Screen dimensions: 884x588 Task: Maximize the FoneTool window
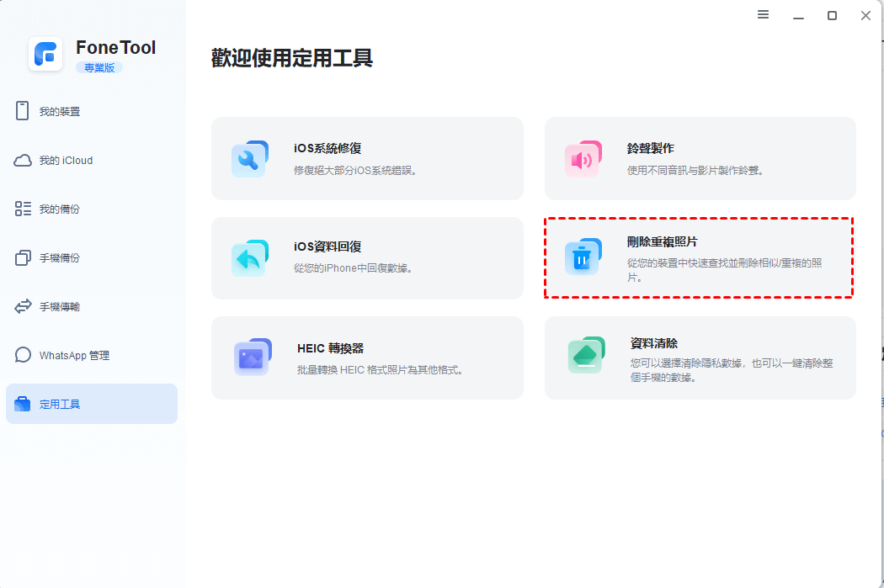tap(832, 15)
